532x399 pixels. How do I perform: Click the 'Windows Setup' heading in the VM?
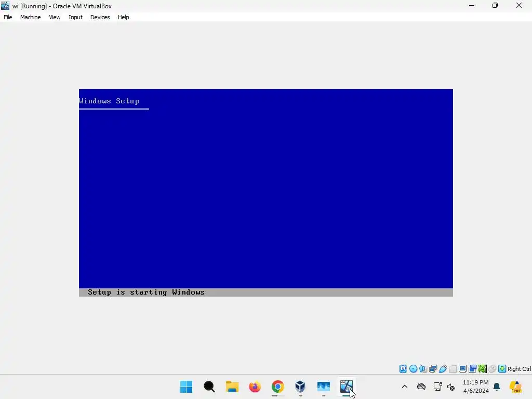pyautogui.click(x=109, y=101)
